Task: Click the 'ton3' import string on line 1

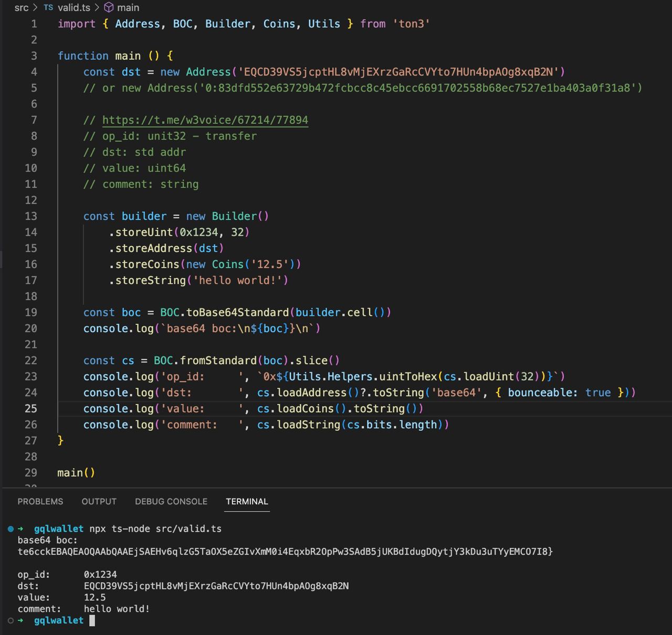Action: click(x=411, y=24)
